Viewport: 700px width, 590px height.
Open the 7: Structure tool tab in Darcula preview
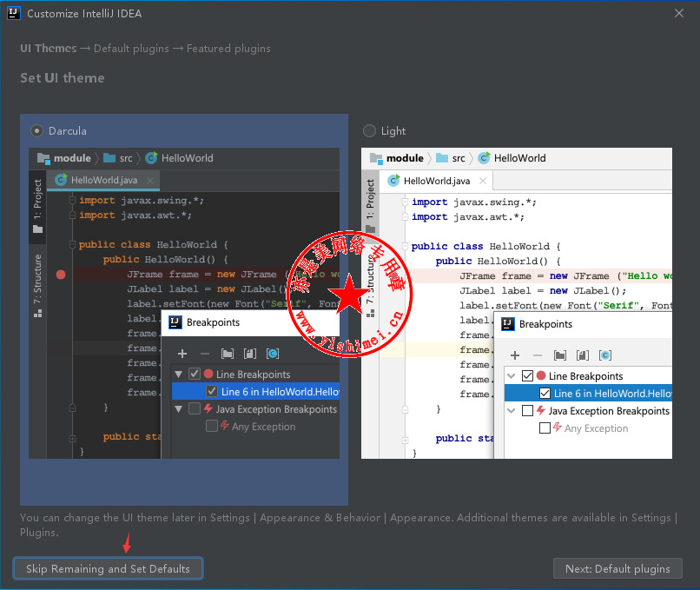pos(37,286)
